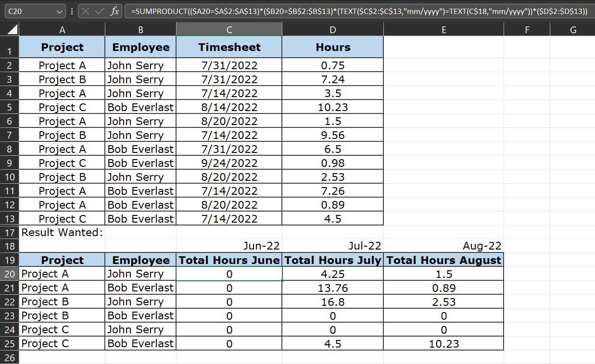
Task: Select row 26 header
Action: [9, 357]
